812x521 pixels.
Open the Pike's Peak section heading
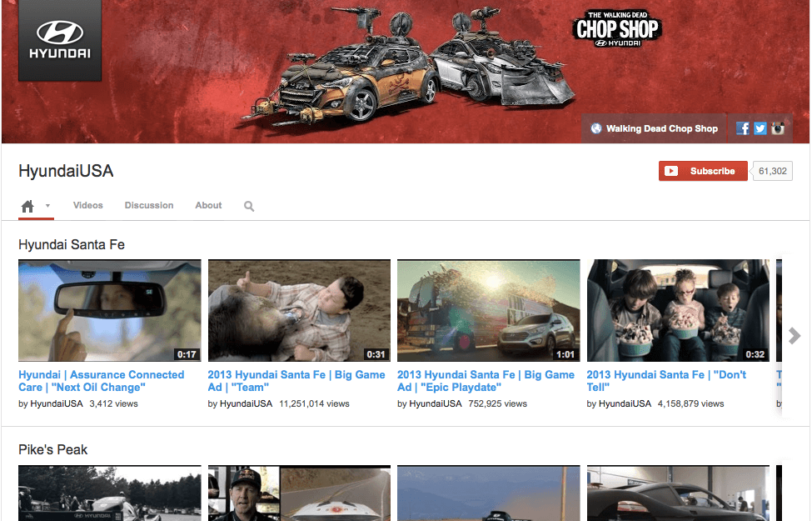click(x=53, y=449)
